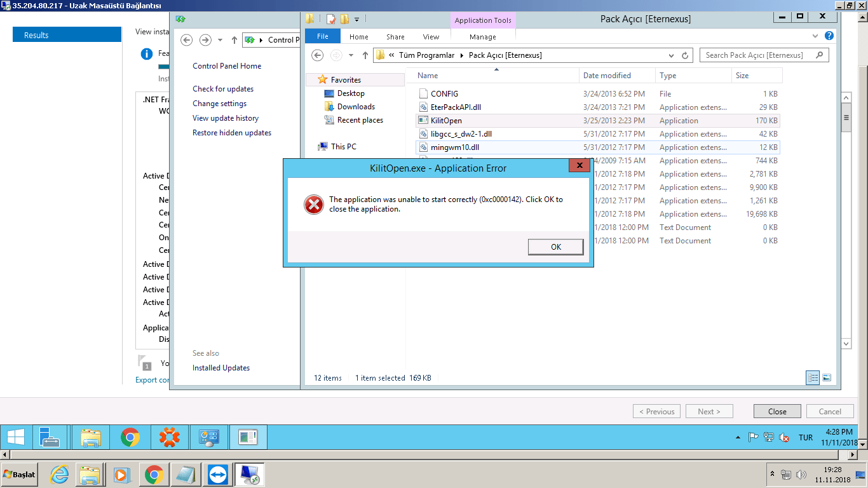Expand the Explorer ribbon with the chevron

tap(815, 36)
